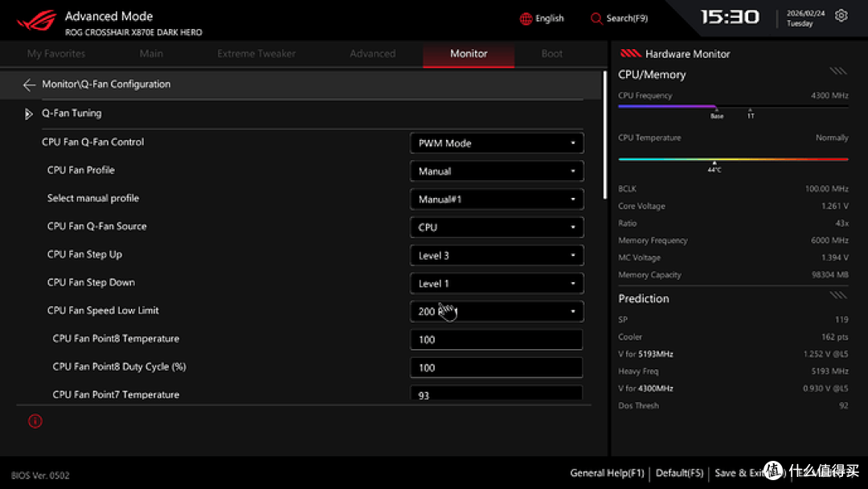Select the Monitor tab
Screen dimensions: 868x489
click(469, 54)
